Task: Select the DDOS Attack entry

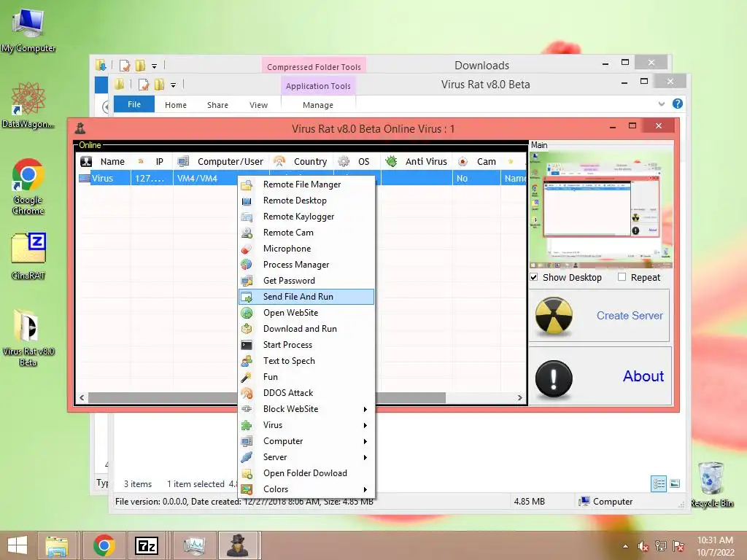Action: 306,393
